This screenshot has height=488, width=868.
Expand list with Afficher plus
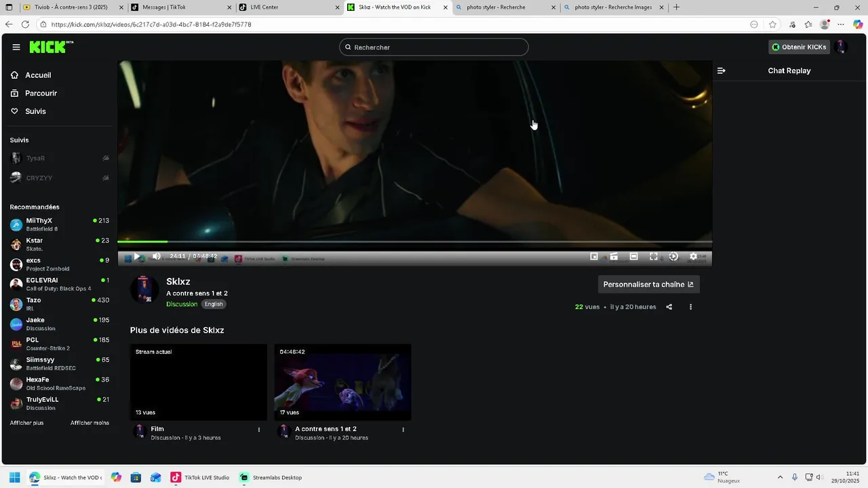[x=26, y=423]
